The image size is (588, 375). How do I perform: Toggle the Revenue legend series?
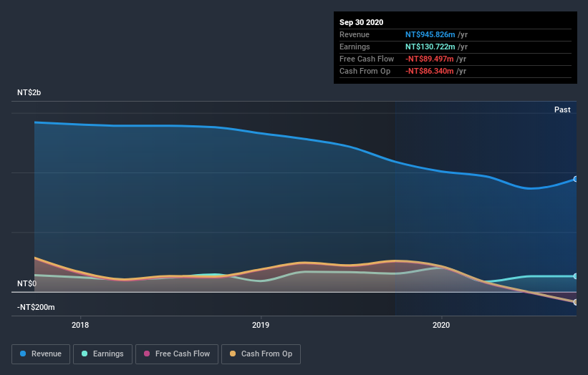tap(41, 354)
